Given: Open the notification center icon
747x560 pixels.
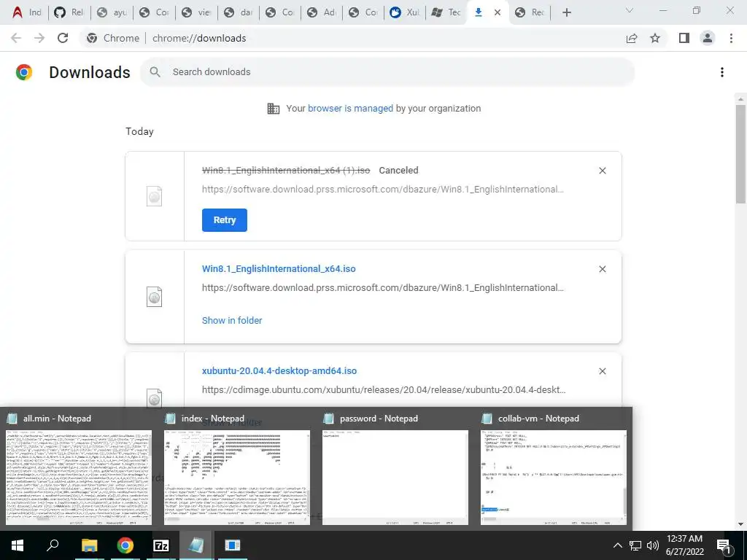Looking at the screenshot, I should 724,545.
